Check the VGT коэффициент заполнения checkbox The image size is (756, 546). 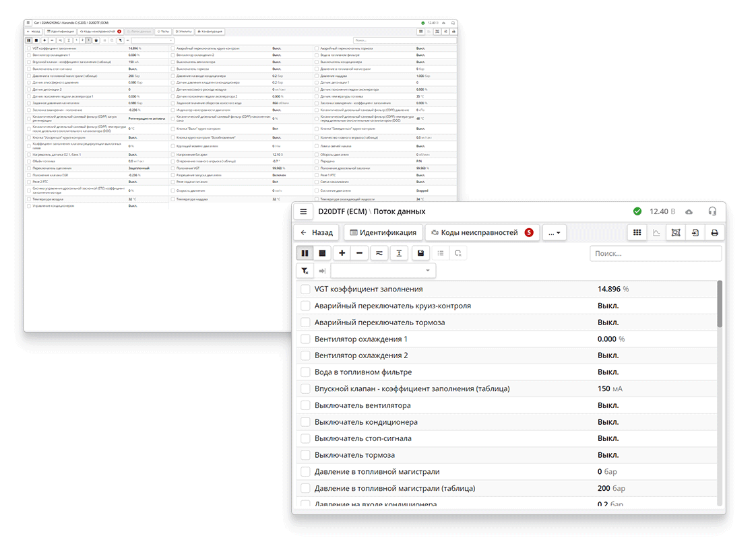(x=305, y=289)
